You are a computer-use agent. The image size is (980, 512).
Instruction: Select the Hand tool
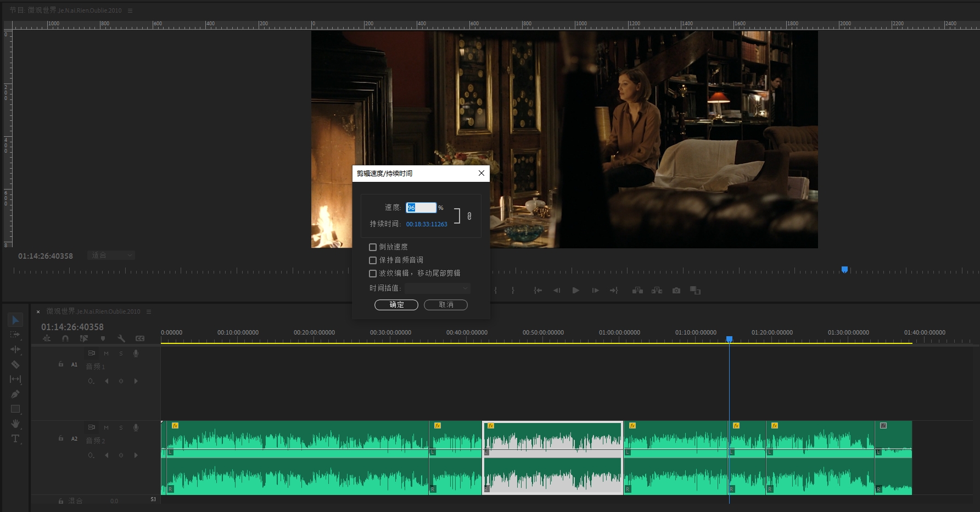coord(15,424)
